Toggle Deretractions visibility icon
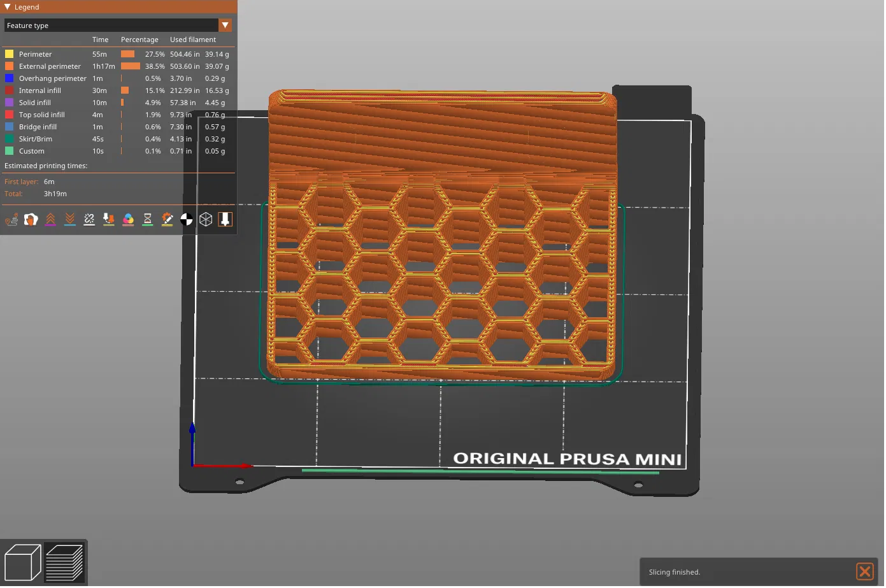The height and width of the screenshot is (588, 886). coord(70,220)
